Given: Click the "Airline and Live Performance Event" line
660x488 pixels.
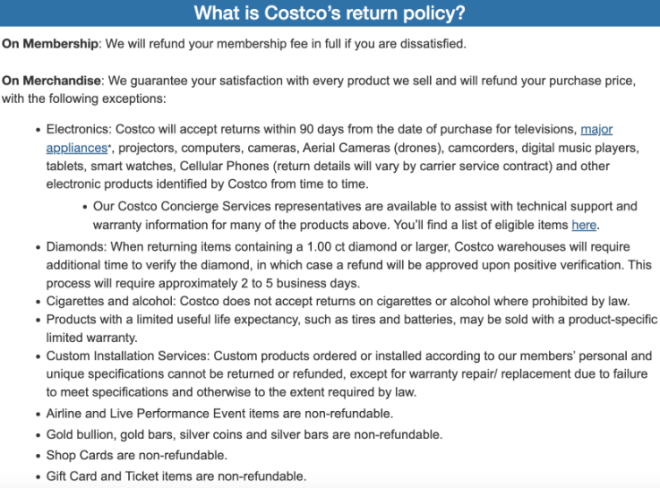Looking at the screenshot, I should [220, 413].
